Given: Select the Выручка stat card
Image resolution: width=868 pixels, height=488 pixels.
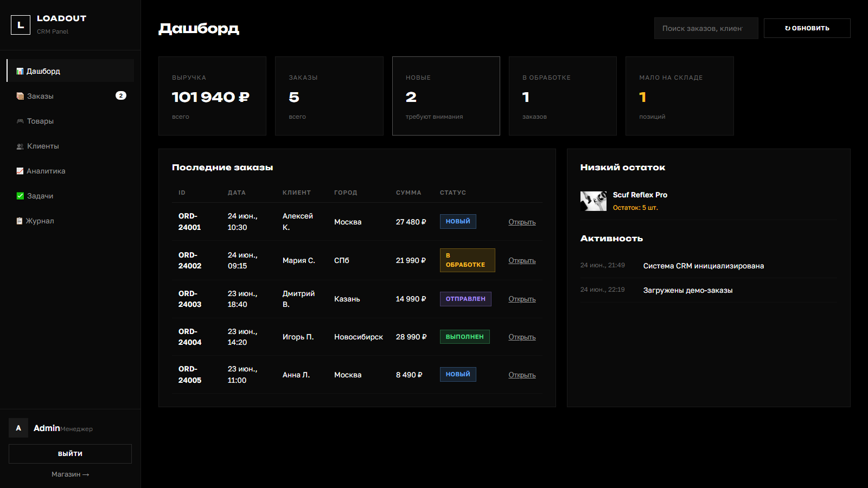Looking at the screenshot, I should point(212,96).
